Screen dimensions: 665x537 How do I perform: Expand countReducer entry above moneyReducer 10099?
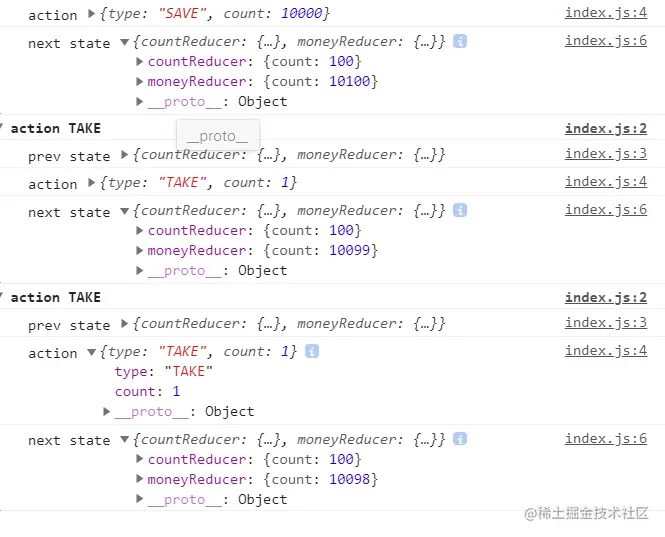point(140,230)
